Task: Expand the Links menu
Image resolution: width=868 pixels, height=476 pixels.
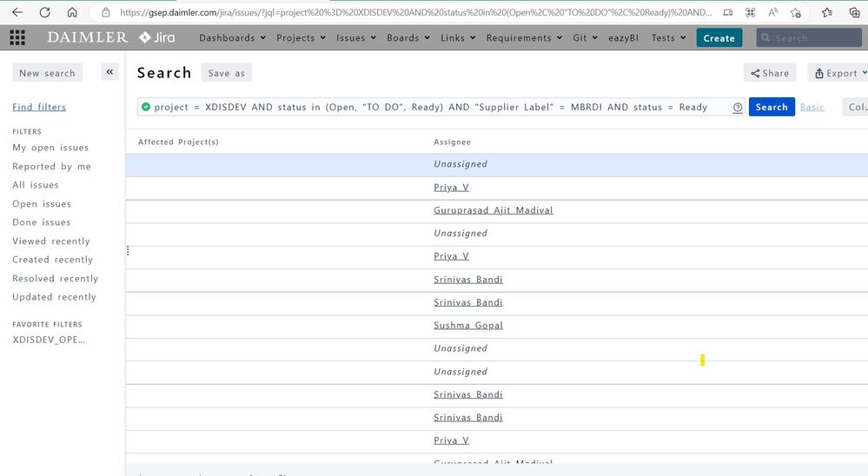Action: point(458,37)
